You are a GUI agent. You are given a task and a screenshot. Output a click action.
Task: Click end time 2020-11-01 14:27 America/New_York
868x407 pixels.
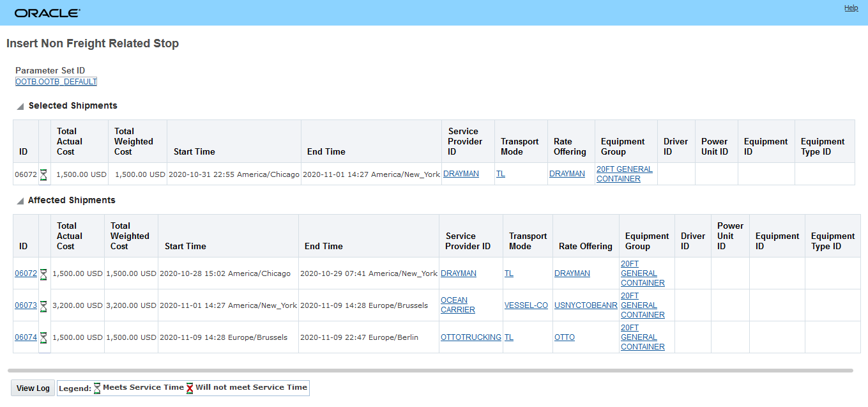[x=371, y=174]
